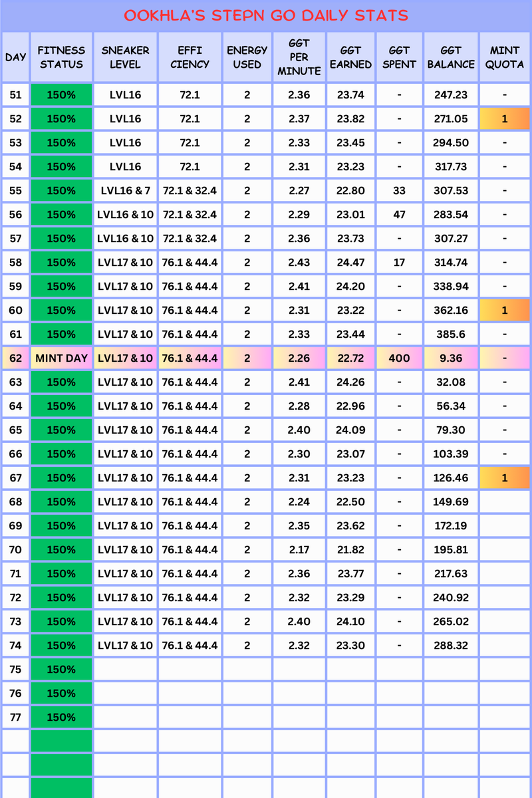Image resolution: width=532 pixels, height=798 pixels.
Task: Select the 172.19 balance value
Action: tap(451, 526)
